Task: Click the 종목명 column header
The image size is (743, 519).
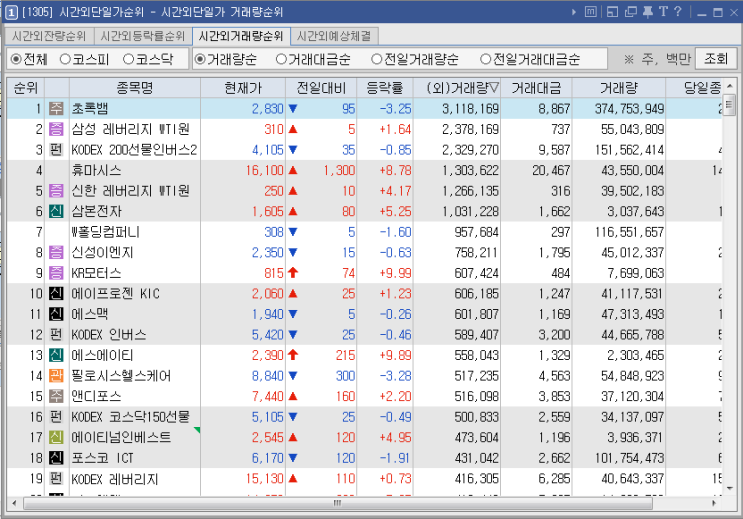Action: point(135,88)
